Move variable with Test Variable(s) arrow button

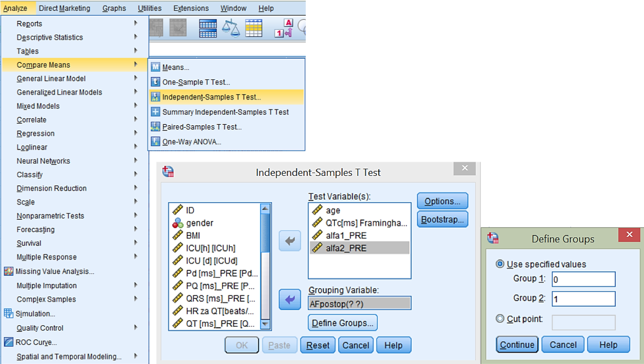pyautogui.click(x=290, y=241)
